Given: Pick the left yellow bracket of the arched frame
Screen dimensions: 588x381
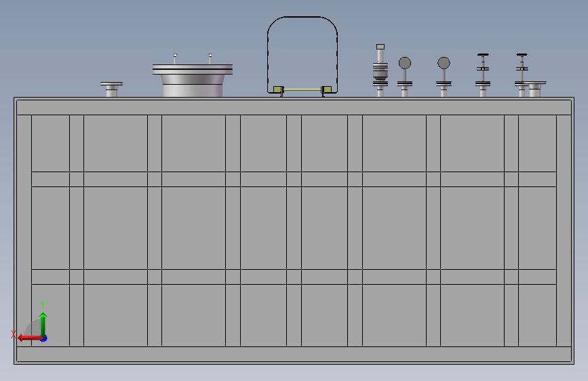Looking at the screenshot, I should (x=278, y=90).
